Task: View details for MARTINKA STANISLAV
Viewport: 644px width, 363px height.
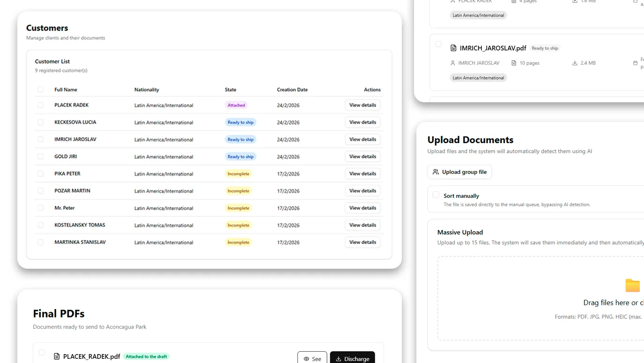Action: (363, 242)
